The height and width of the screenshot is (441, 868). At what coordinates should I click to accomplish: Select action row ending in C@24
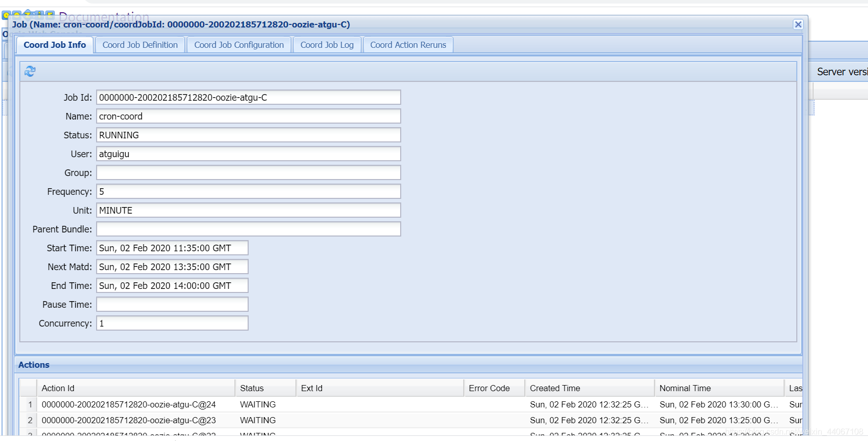[411, 404]
